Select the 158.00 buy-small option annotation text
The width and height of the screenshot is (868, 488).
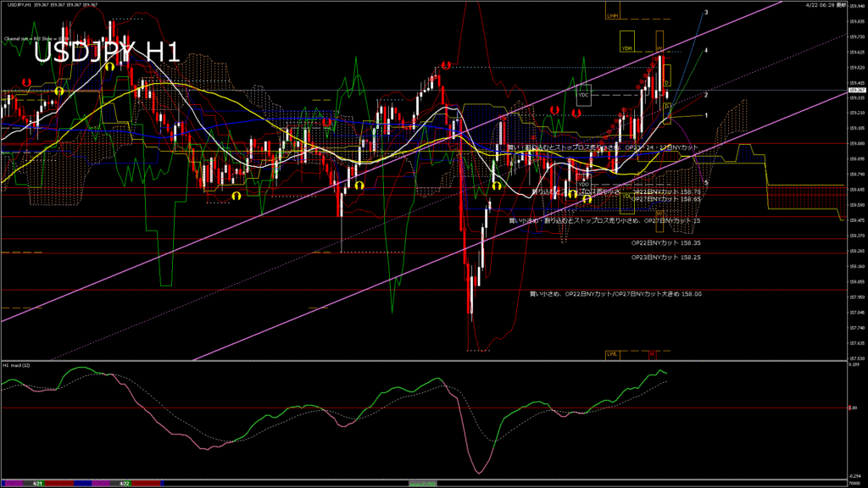615,294
